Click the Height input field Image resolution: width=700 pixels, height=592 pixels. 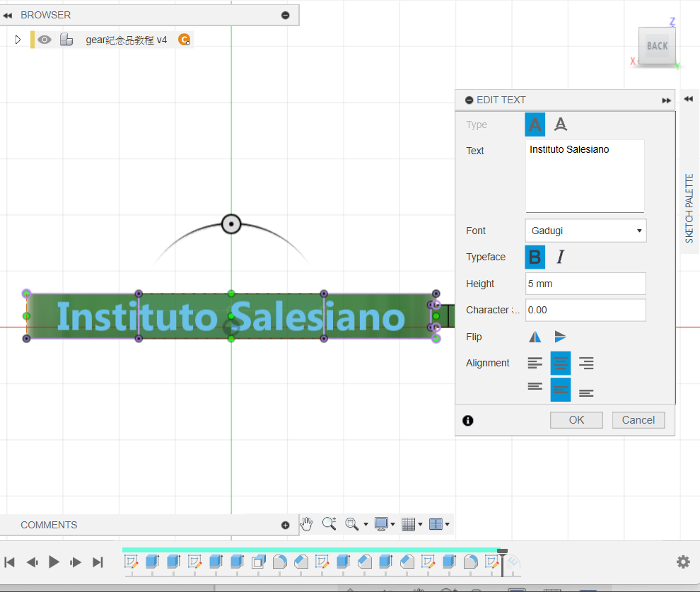[585, 284]
